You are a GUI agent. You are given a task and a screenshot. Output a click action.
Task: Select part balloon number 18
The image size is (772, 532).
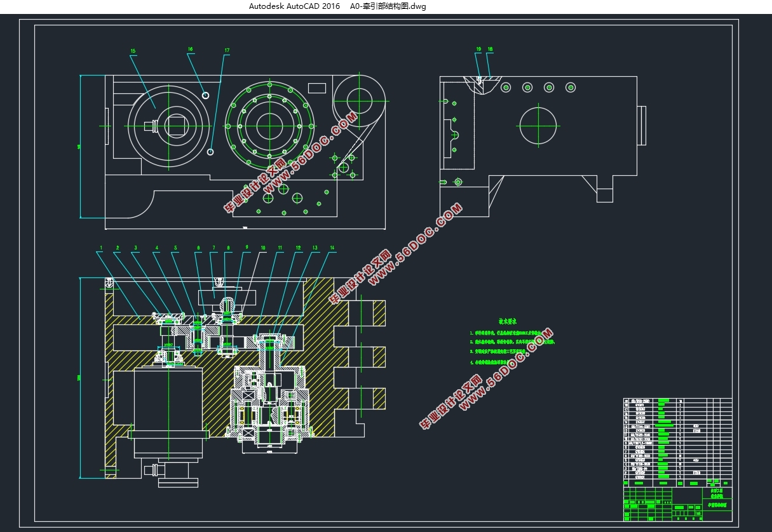point(490,49)
